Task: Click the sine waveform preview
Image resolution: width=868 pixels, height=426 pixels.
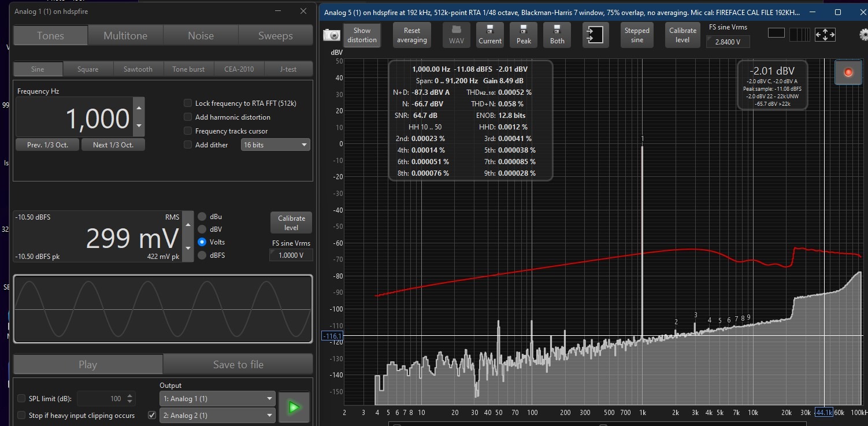Action: (162, 309)
